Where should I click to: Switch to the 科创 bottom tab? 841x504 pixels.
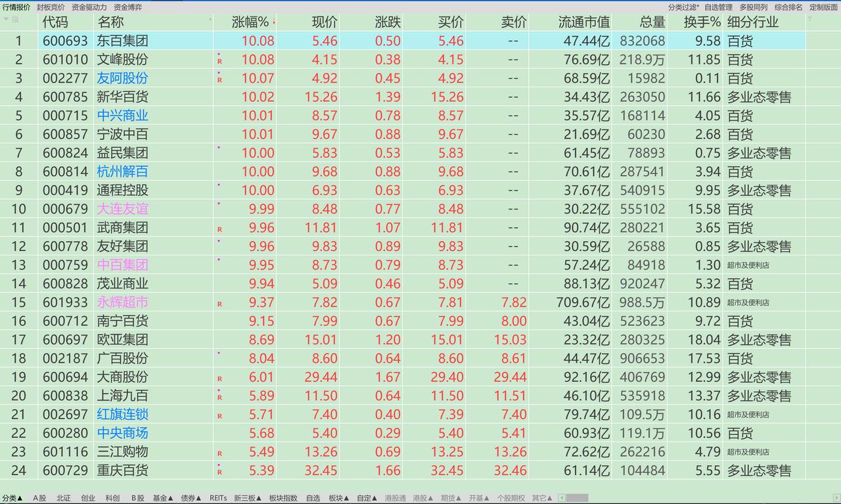112,498
